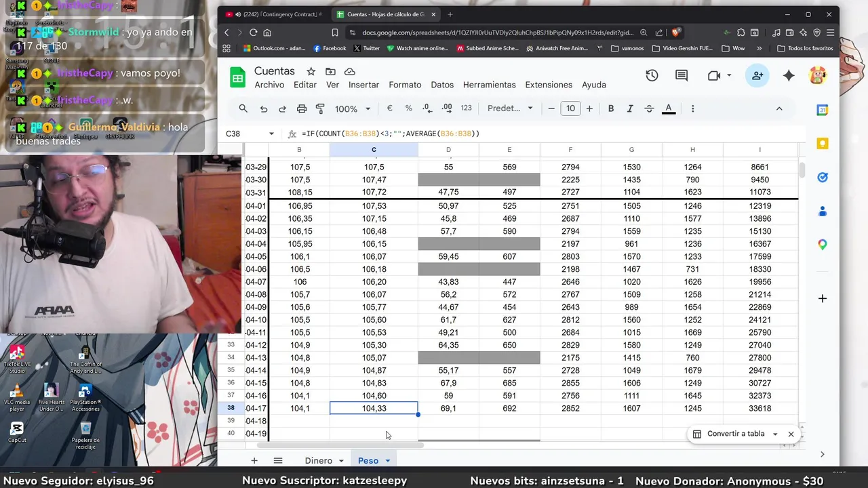Click Convertir a tabla button
Screen dimensions: 868x488
pyautogui.click(x=729, y=434)
